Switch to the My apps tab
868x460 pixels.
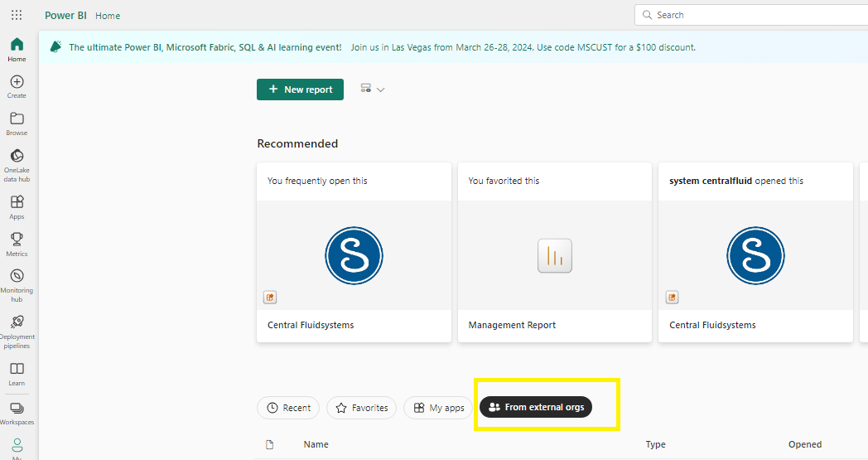[x=438, y=408]
